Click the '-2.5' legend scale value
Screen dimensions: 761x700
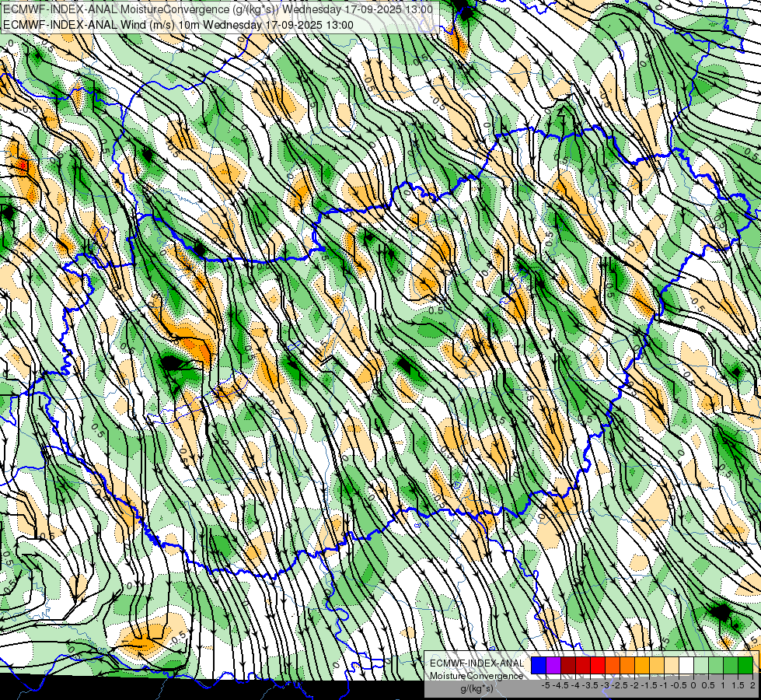(x=621, y=685)
